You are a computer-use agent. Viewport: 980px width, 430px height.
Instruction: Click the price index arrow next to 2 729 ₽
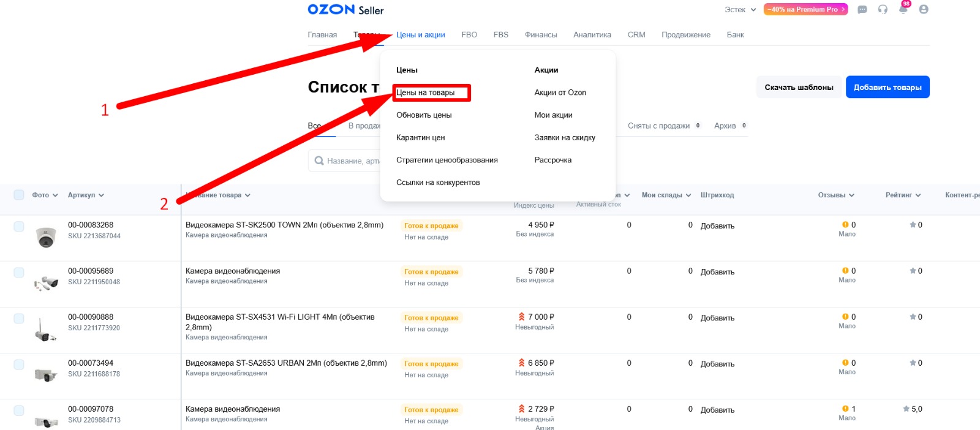click(522, 409)
